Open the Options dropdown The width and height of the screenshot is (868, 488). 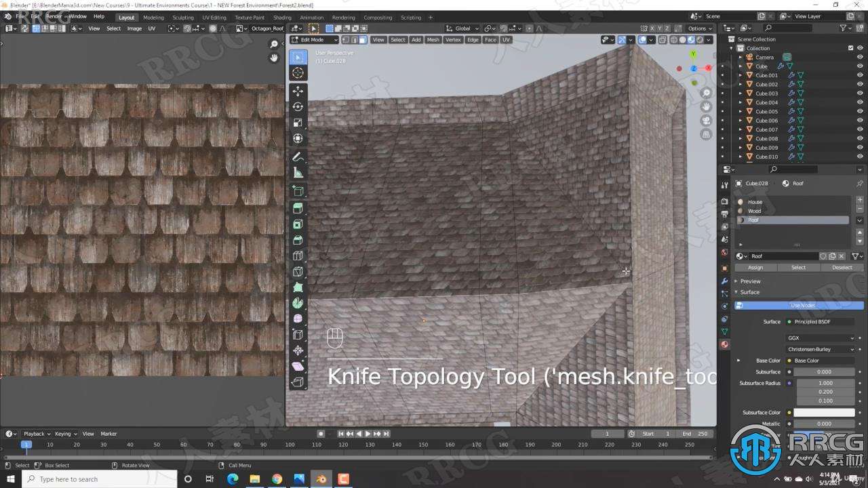(699, 28)
